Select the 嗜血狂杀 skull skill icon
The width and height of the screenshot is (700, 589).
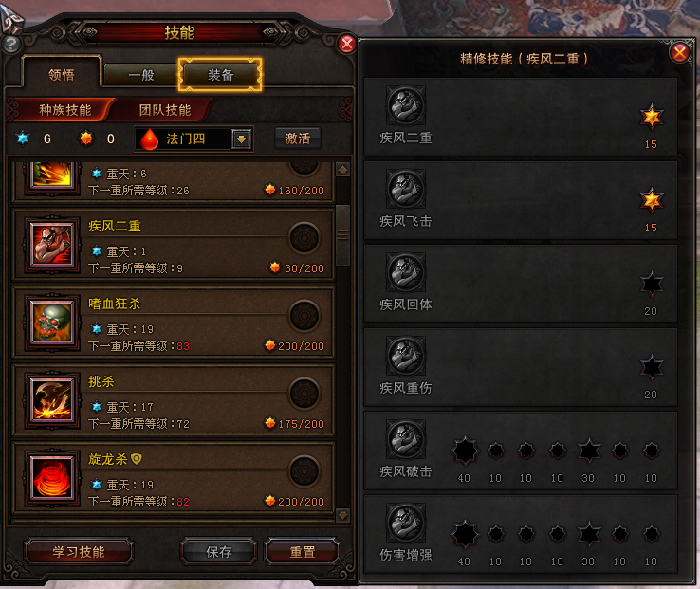[52, 322]
